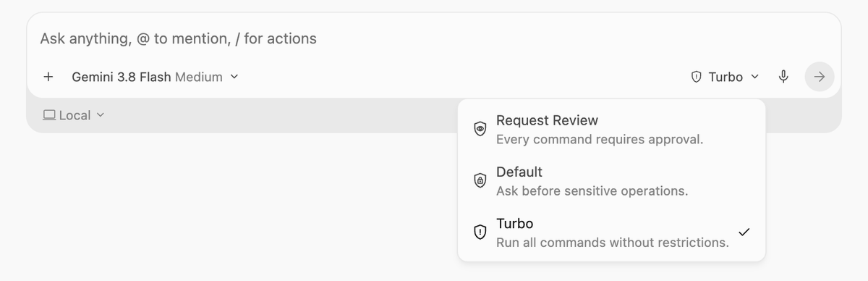Click the shield icon beside Turbo dropdown
Image resolution: width=868 pixels, height=281 pixels.
[697, 77]
